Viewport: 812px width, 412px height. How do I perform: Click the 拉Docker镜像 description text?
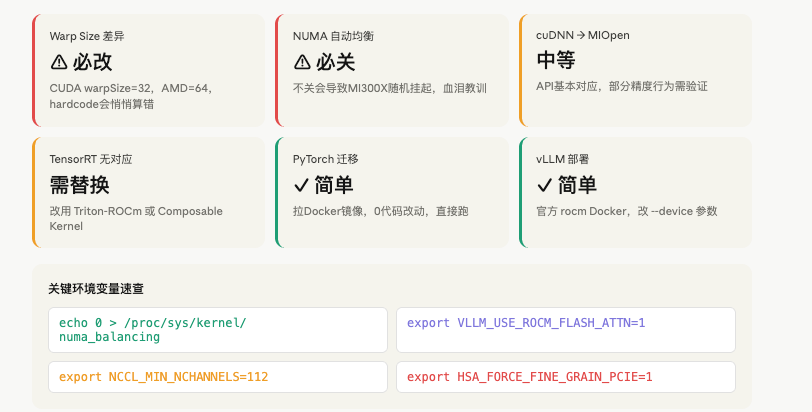[381, 211]
